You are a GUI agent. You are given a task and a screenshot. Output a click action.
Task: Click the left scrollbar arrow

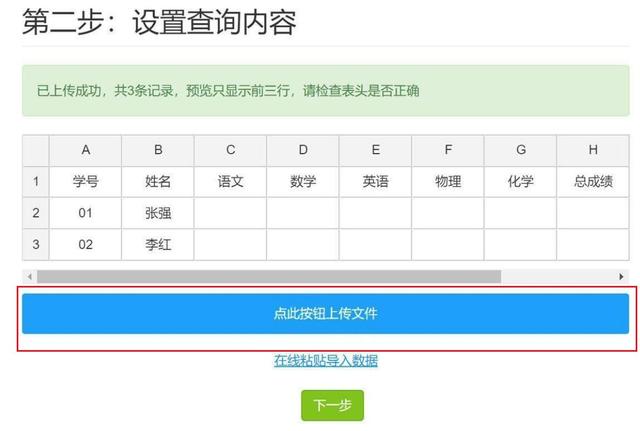pyautogui.click(x=29, y=276)
